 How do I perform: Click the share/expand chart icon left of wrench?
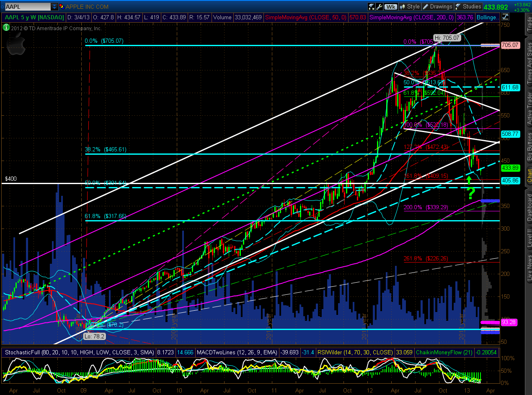pos(371,7)
